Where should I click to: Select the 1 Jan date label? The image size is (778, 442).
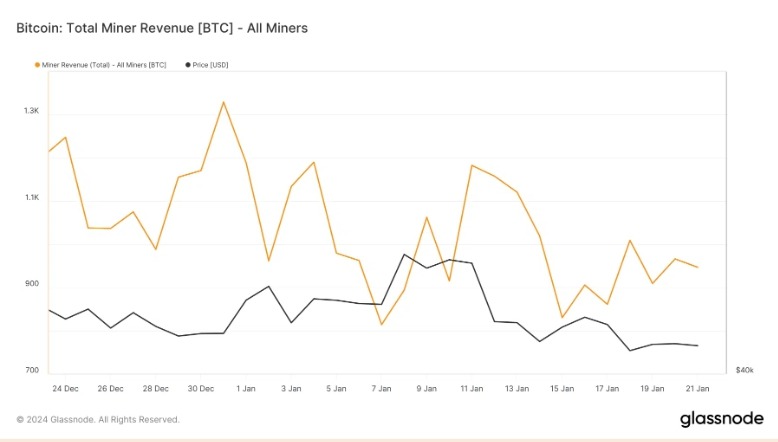pos(246,388)
